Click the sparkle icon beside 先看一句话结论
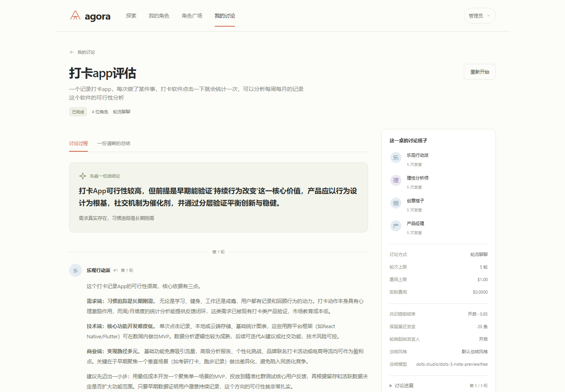Viewport: 565px width, 392px height. [x=83, y=176]
